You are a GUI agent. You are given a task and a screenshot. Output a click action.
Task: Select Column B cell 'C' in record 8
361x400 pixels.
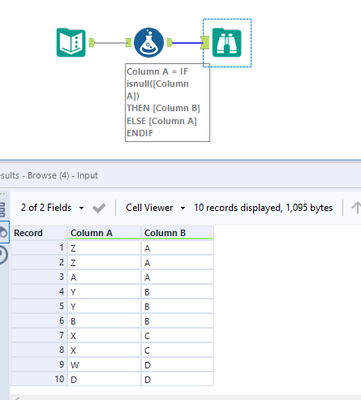pyautogui.click(x=177, y=350)
